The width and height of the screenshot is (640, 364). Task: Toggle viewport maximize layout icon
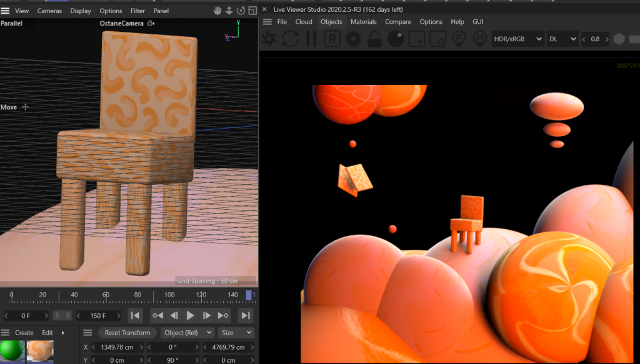click(252, 11)
